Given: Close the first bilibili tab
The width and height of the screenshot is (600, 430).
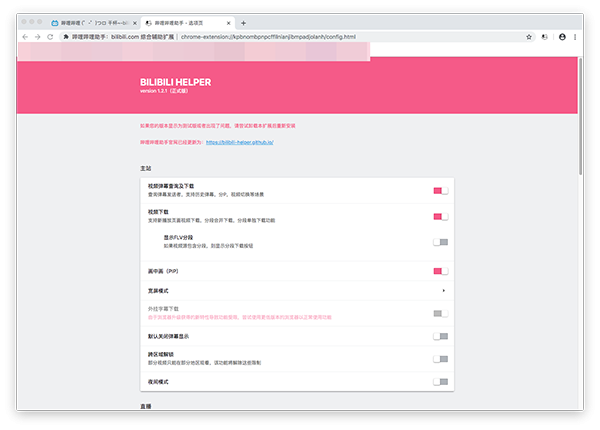Looking at the screenshot, I should (135, 23).
